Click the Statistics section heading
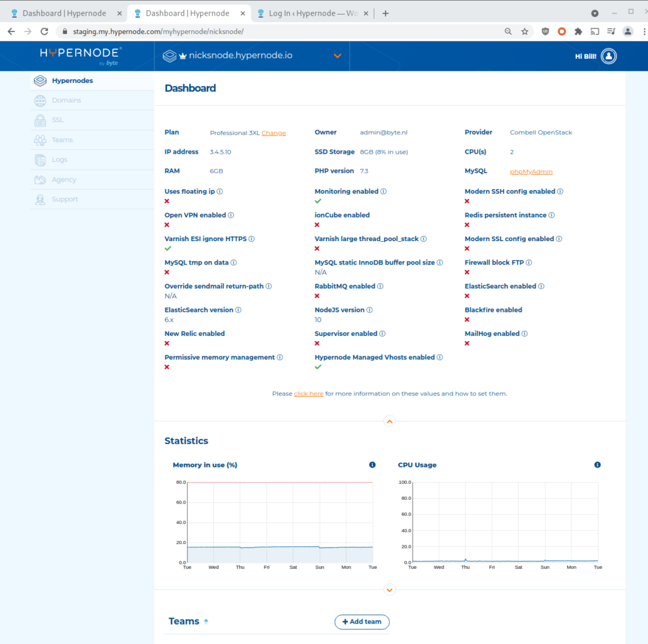The height and width of the screenshot is (644, 648). pyautogui.click(x=187, y=441)
